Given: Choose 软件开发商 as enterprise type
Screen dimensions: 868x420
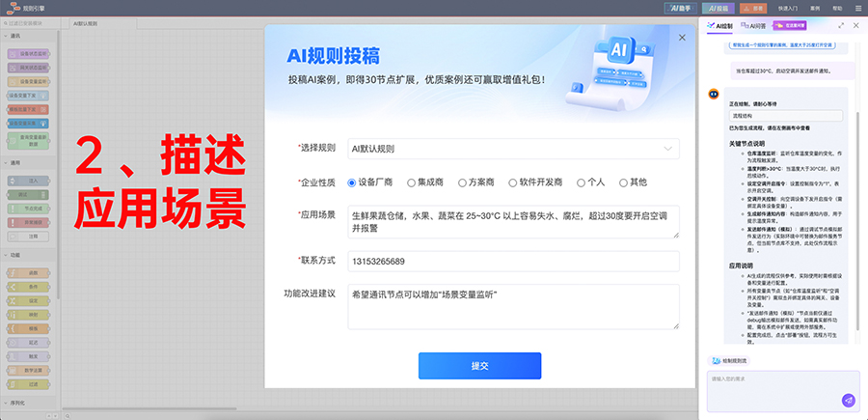Looking at the screenshot, I should tap(513, 182).
